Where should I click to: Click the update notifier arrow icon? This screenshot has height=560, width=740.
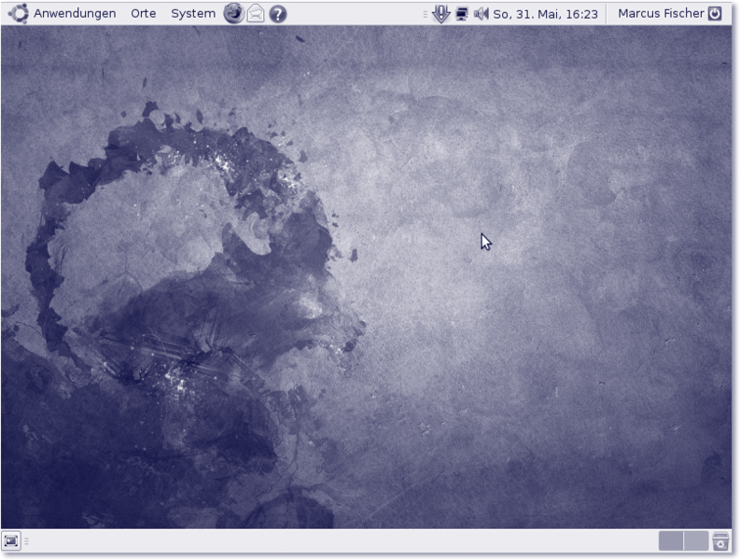coord(441,14)
